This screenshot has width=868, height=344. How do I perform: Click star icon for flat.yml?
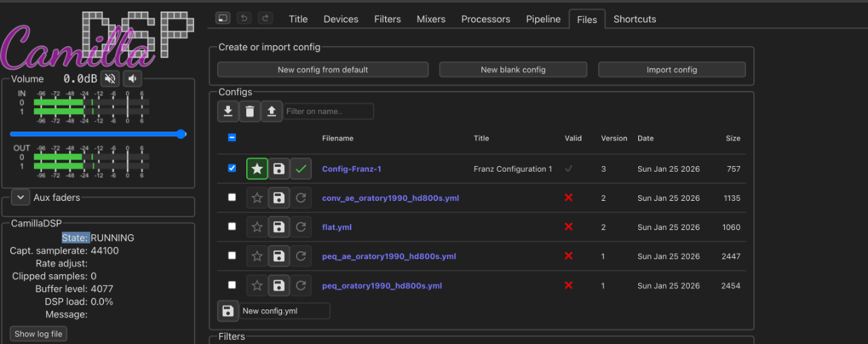[x=257, y=227]
